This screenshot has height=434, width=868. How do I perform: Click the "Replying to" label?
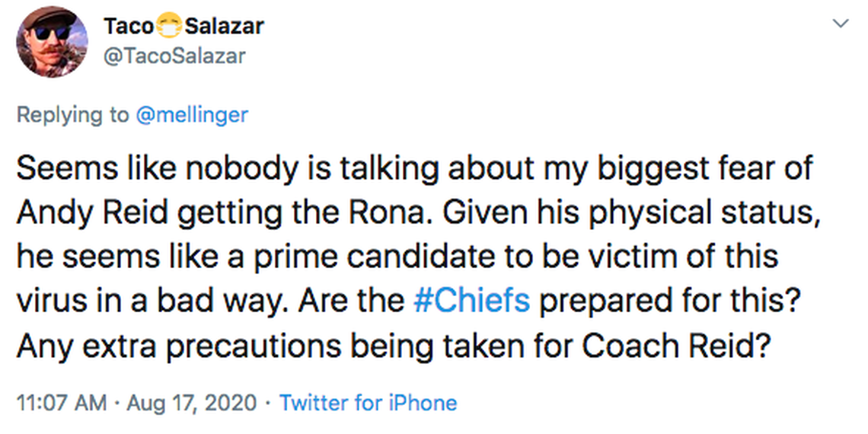[73, 115]
